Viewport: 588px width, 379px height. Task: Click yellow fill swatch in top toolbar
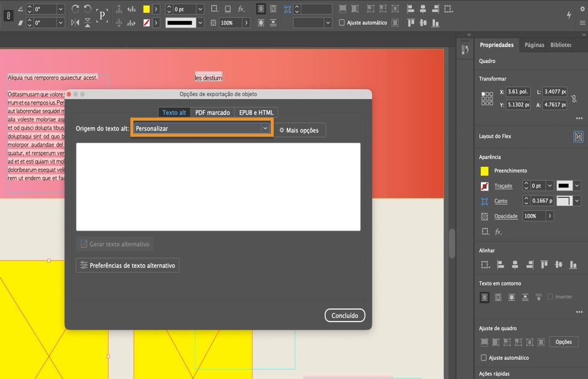(x=147, y=9)
